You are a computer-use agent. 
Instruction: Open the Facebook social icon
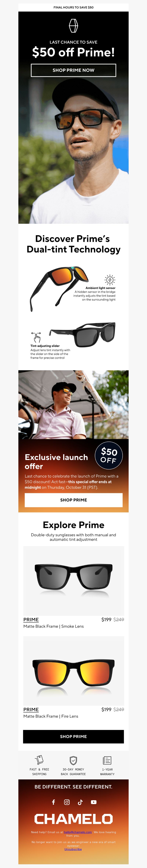(53, 802)
